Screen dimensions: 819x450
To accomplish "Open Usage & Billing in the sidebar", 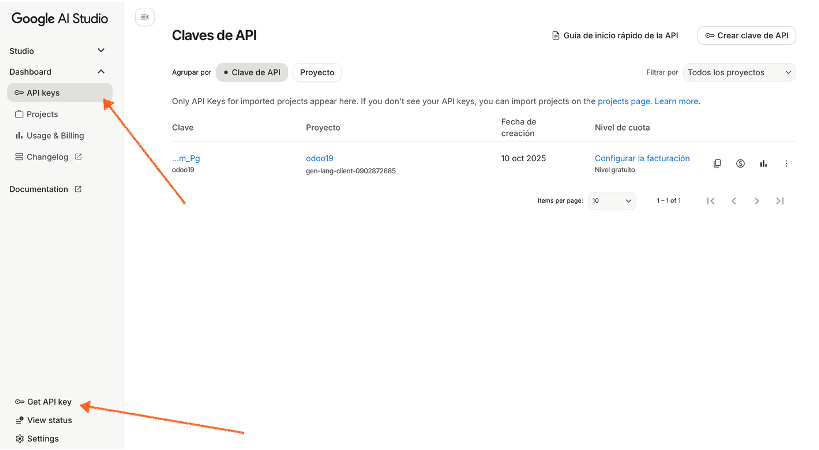I will tap(50, 135).
